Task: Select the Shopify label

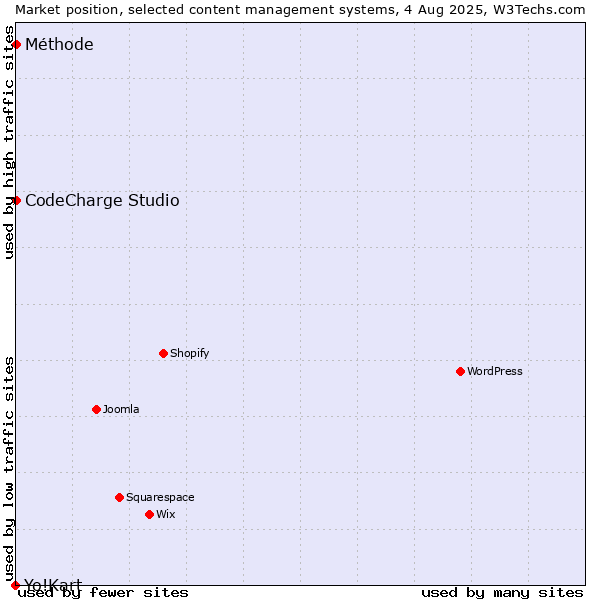Action: pos(189,353)
